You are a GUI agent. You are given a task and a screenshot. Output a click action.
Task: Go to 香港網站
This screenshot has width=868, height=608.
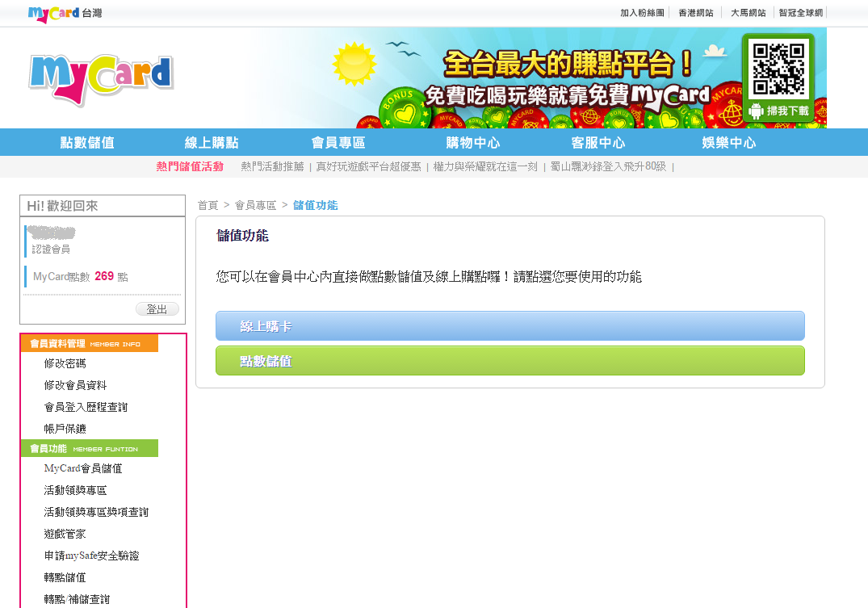pyautogui.click(x=696, y=13)
